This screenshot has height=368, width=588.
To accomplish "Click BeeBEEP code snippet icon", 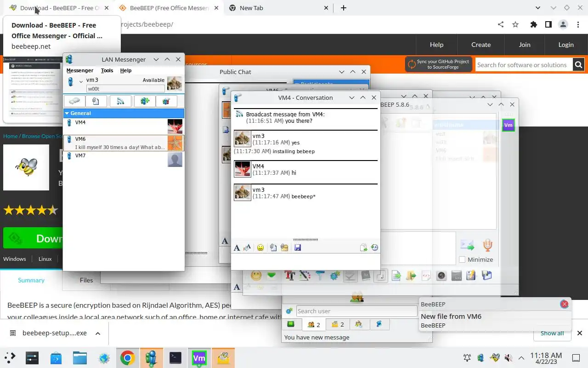I will point(426,276).
